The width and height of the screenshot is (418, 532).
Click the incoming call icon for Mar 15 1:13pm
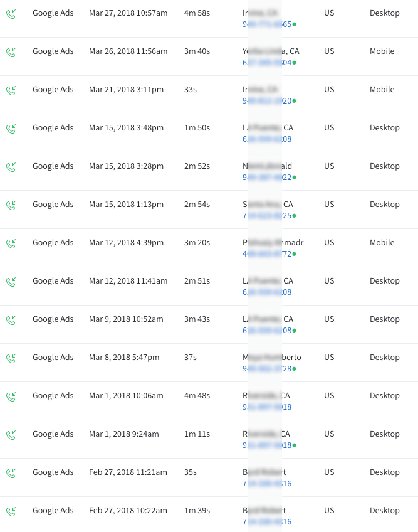11,205
